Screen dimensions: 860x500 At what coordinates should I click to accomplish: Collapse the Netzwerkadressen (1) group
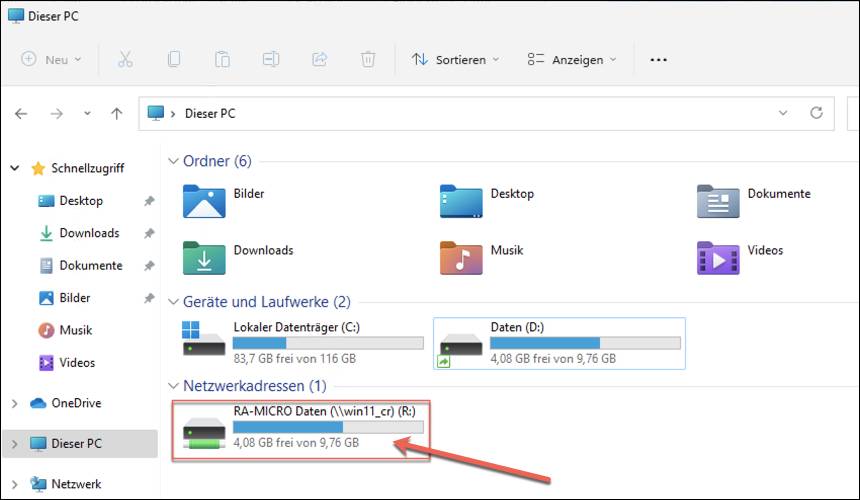173,386
